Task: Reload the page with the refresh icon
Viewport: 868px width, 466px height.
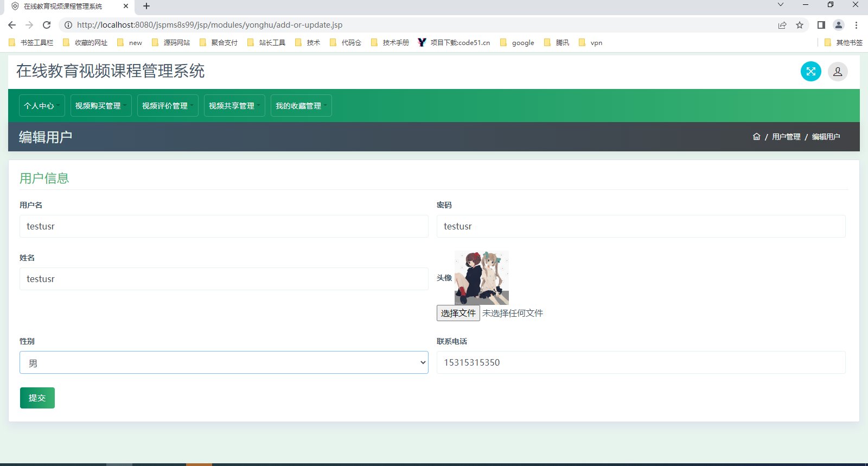Action: coord(47,25)
